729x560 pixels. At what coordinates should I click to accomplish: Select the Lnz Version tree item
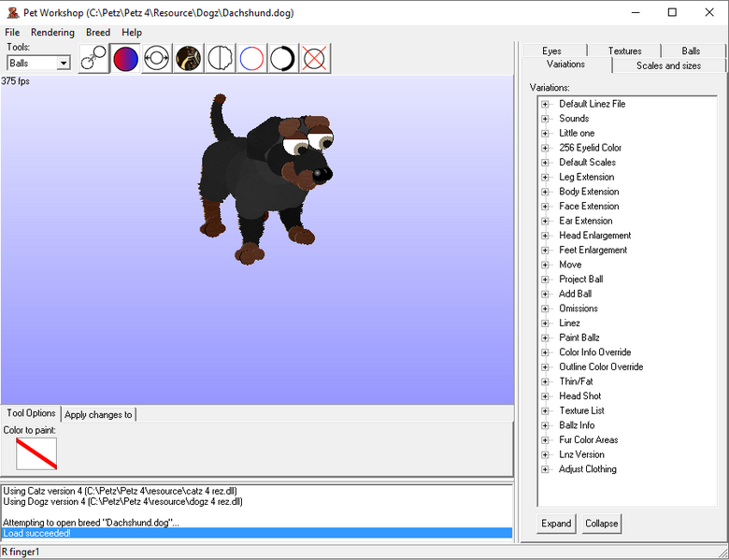[581, 454]
